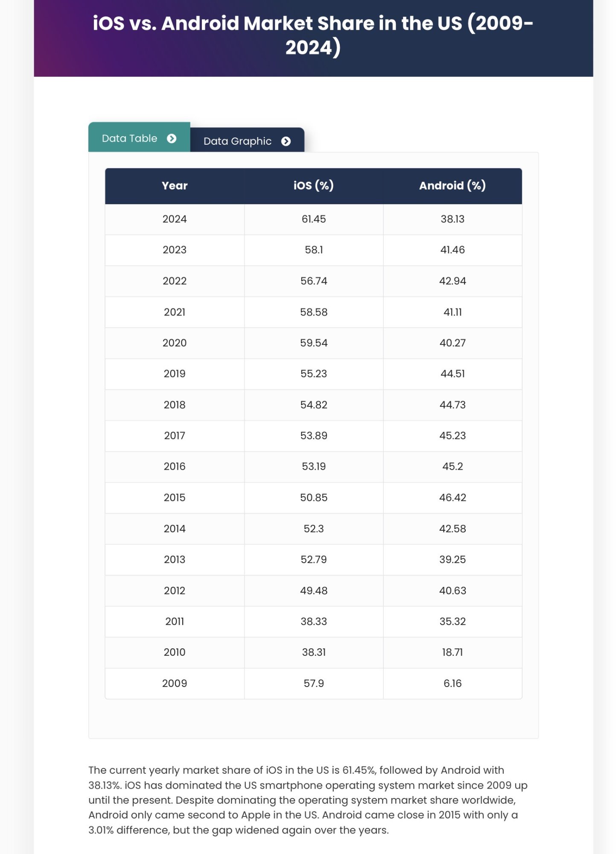Click the Android (%) column header
The width and height of the screenshot is (616, 854).
point(452,186)
